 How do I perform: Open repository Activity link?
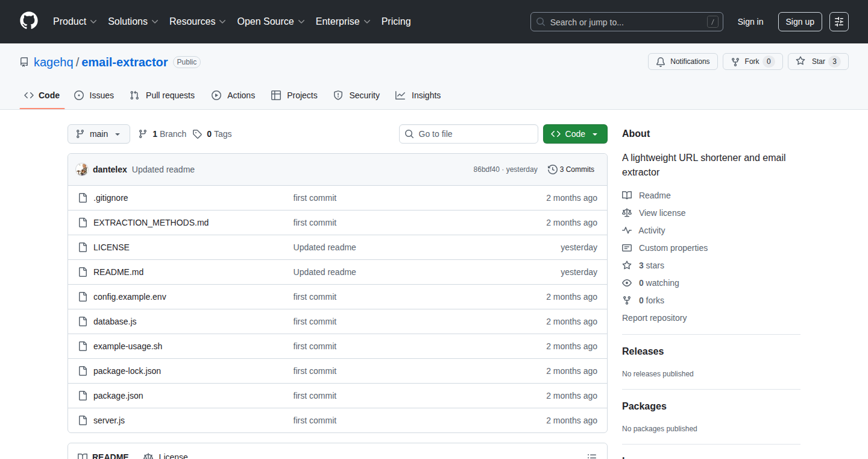click(644, 230)
